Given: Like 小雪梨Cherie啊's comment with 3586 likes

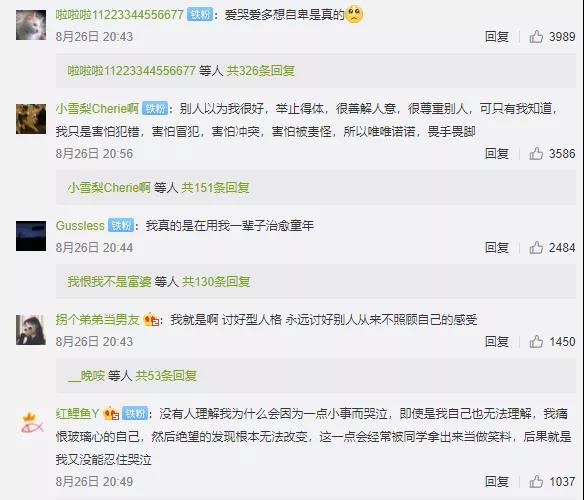Looking at the screenshot, I should [x=536, y=154].
